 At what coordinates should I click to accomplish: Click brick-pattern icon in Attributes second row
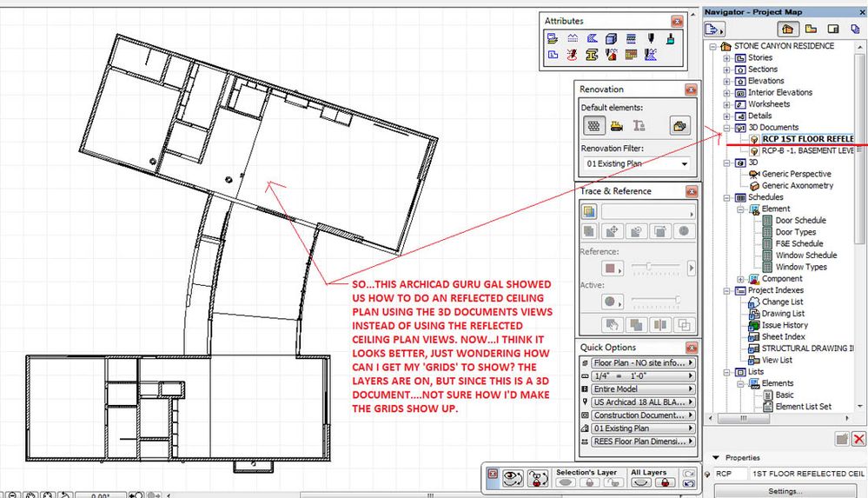631,54
